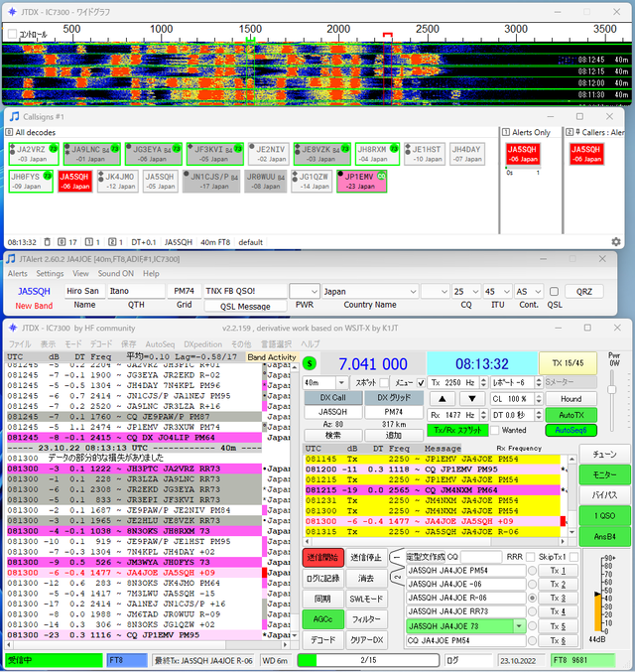Toggle the QSL checkbox in JTAlert
The height and width of the screenshot is (672, 635).
554,292
